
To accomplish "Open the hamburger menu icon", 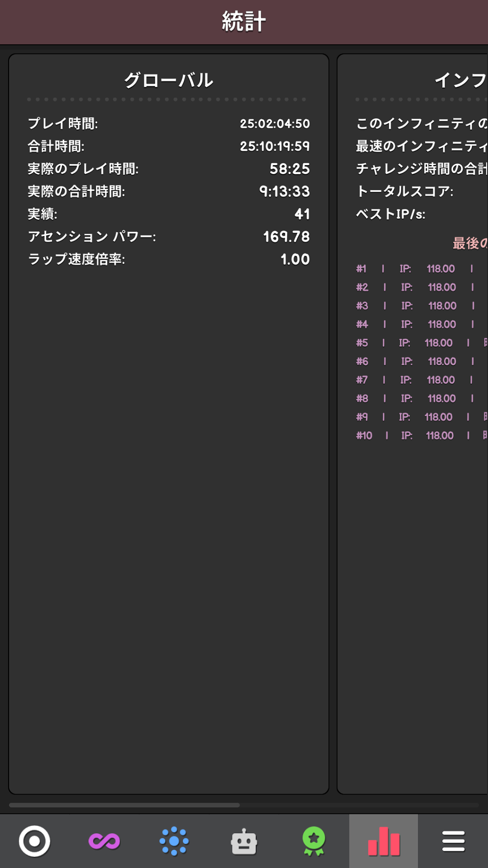I will coord(453,841).
